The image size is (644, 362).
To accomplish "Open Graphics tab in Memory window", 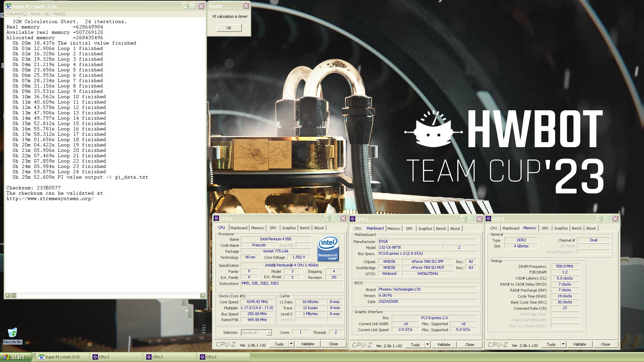I will (561, 228).
